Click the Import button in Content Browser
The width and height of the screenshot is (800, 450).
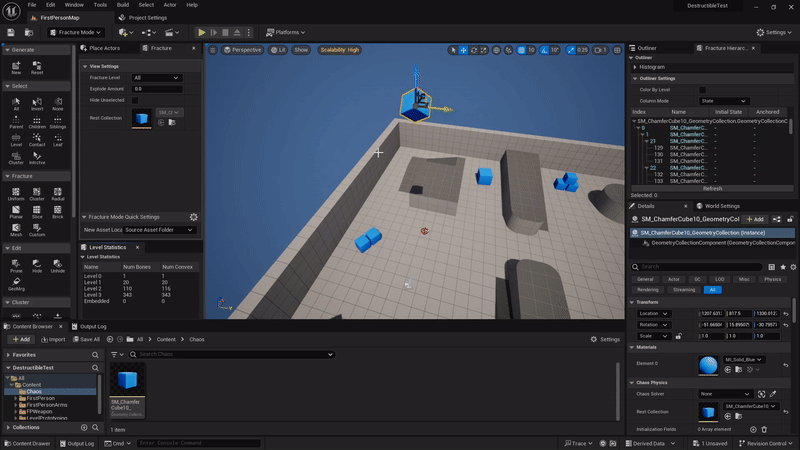tap(53, 339)
